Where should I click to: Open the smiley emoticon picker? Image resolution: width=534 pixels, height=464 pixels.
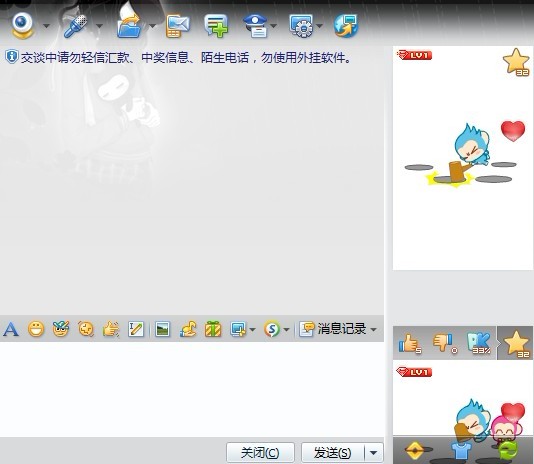36,329
